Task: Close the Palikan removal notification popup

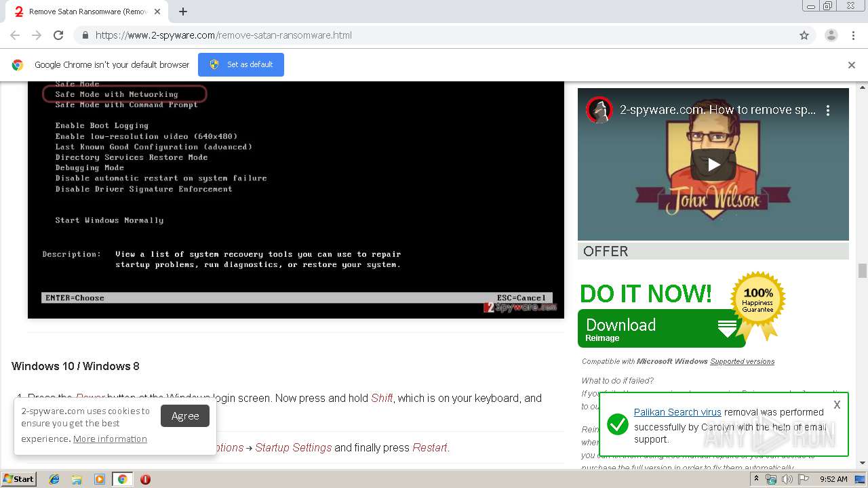Action: click(837, 405)
